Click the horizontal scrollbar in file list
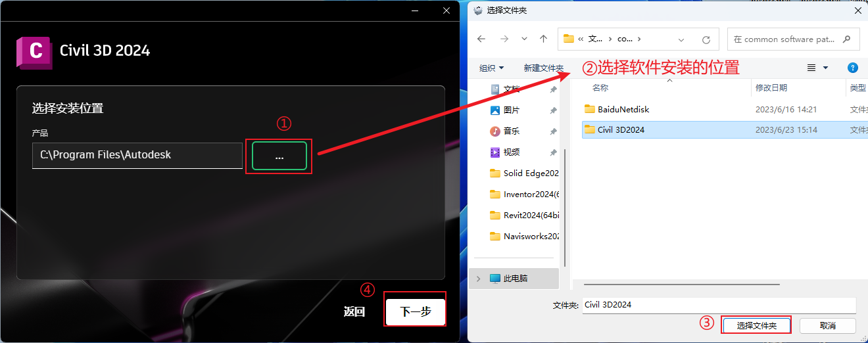Screen dimensions: 868x343 pos(681,285)
